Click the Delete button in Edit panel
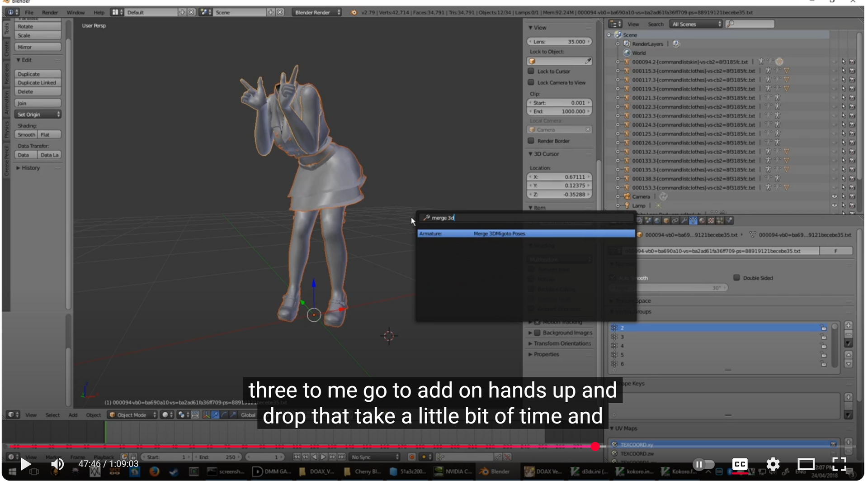 pyautogui.click(x=38, y=92)
